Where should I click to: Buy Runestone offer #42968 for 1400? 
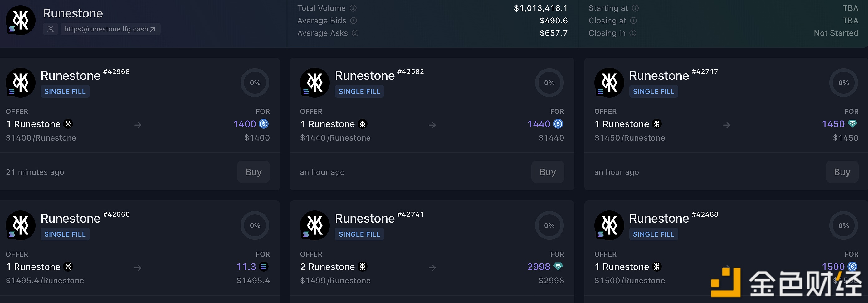point(253,172)
